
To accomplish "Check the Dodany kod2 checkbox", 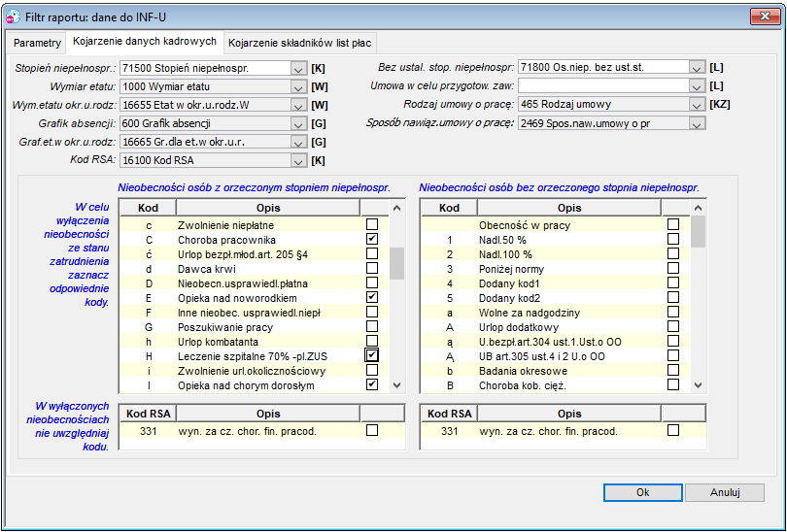I will click(673, 297).
